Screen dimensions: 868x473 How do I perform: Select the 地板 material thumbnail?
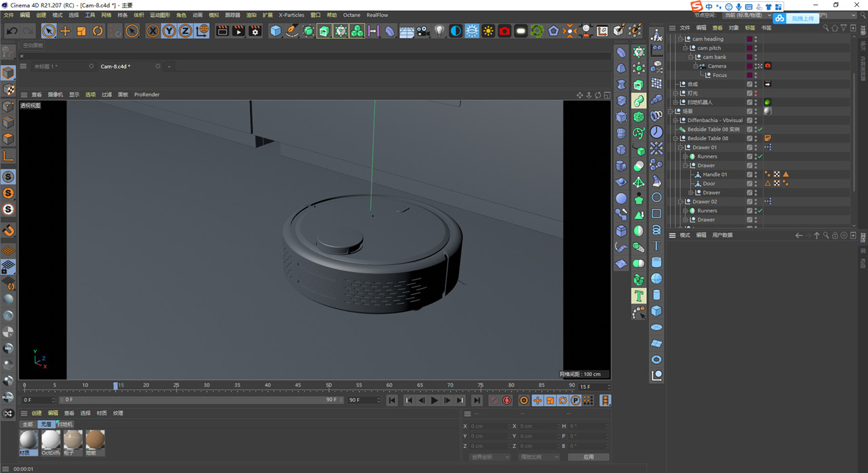[x=95, y=443]
